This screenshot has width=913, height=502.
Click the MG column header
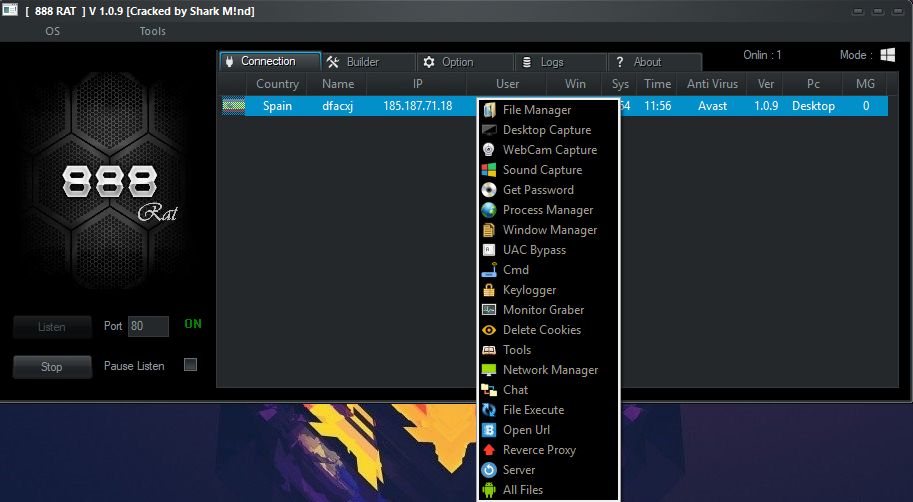865,84
